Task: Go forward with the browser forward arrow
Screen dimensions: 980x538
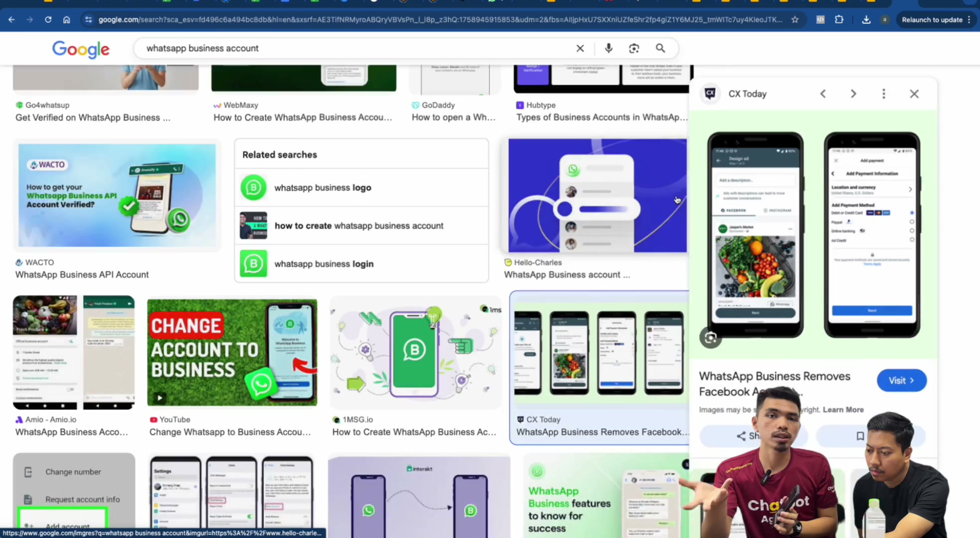Action: tap(29, 19)
